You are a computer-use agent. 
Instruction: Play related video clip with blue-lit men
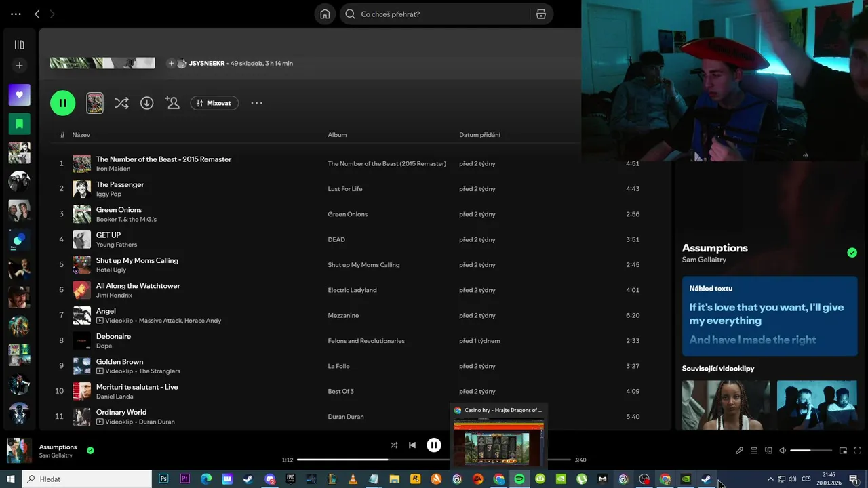click(x=816, y=405)
